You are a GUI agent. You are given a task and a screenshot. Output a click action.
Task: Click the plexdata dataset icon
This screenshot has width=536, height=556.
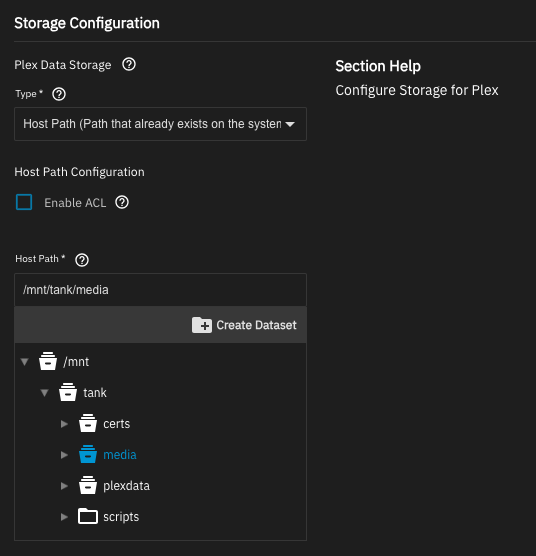tap(88, 485)
